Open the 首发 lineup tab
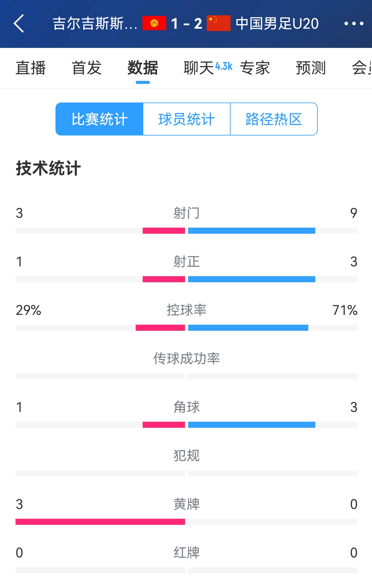 [x=87, y=68]
